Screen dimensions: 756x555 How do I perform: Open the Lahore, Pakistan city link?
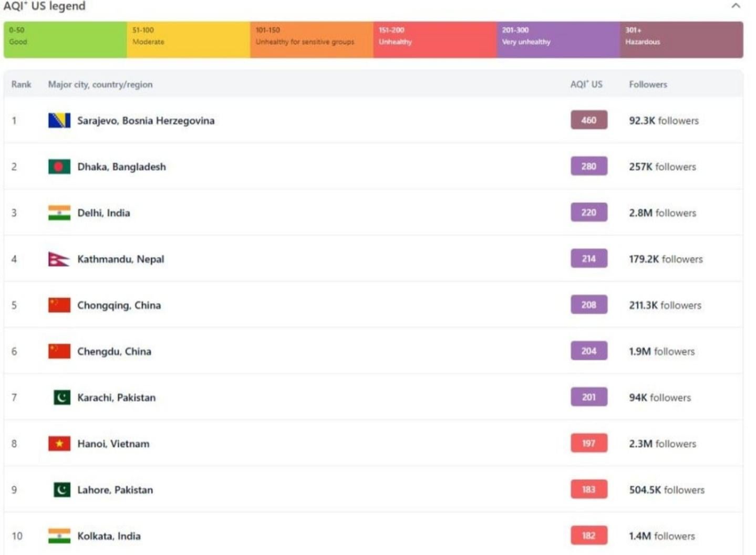click(115, 490)
